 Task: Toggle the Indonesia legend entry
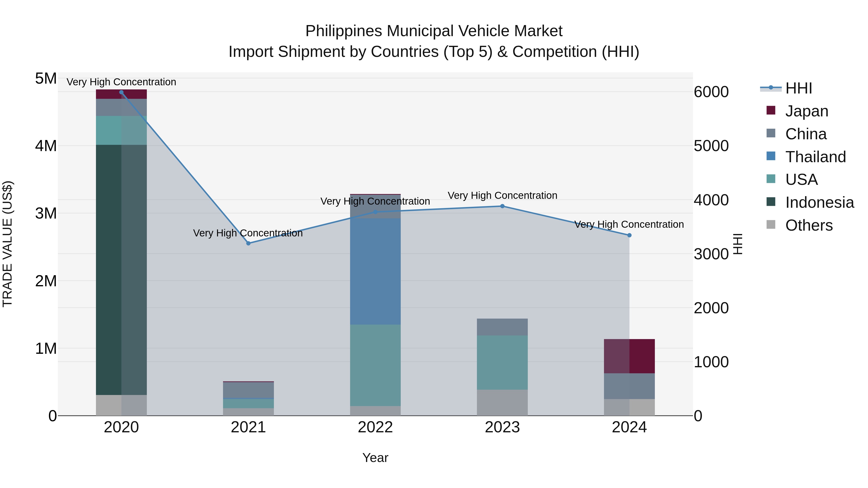coord(810,202)
